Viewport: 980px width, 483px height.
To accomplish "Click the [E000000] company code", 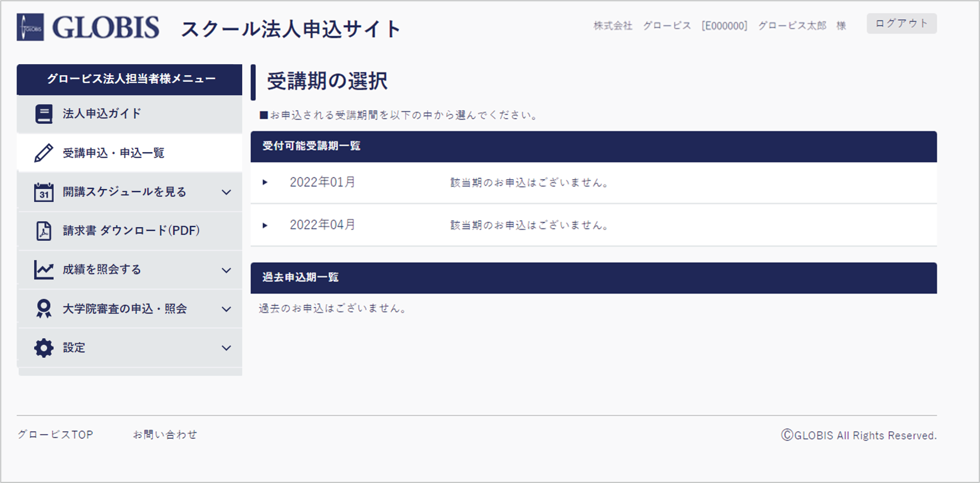I will pos(724,26).
